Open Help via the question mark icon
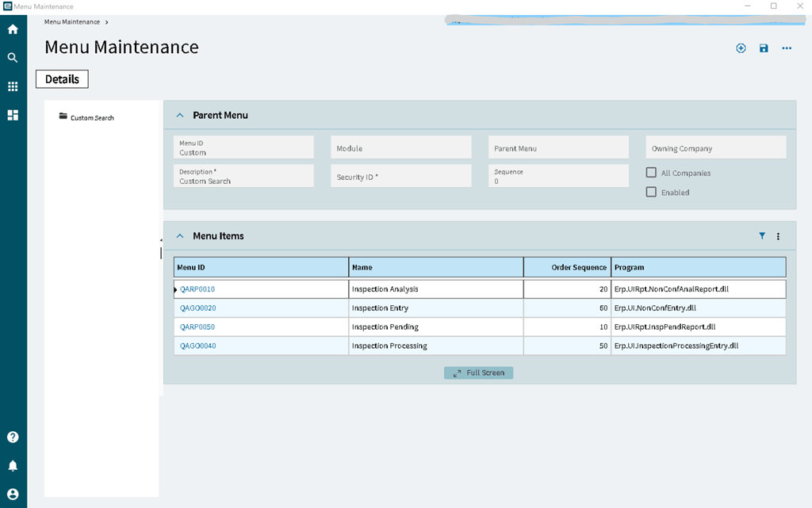This screenshot has width=812, height=508. (x=12, y=437)
